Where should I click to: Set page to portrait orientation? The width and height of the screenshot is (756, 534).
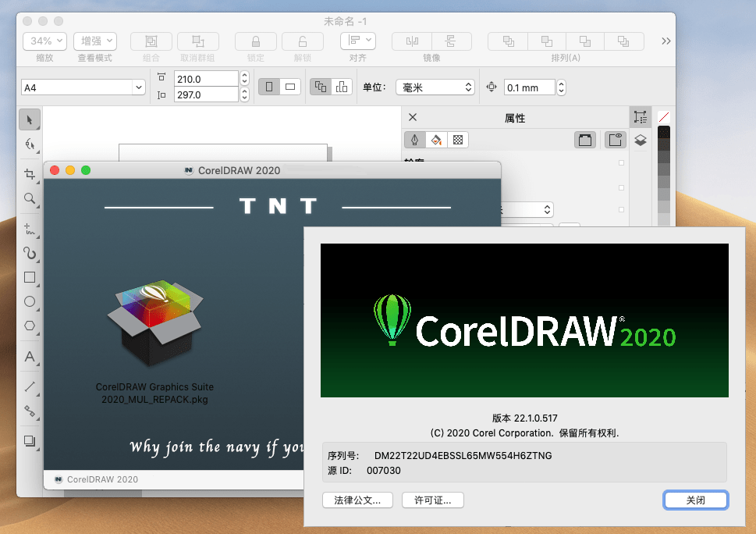pyautogui.click(x=269, y=87)
